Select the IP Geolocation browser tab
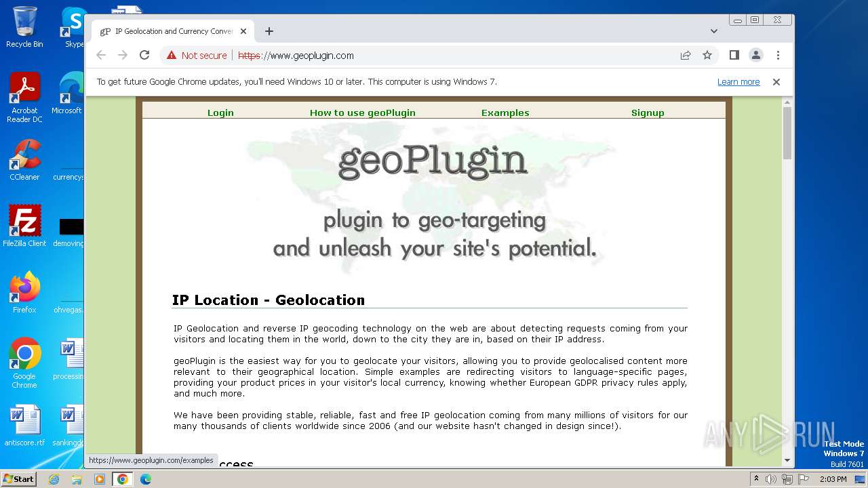868x488 pixels. pos(173,31)
